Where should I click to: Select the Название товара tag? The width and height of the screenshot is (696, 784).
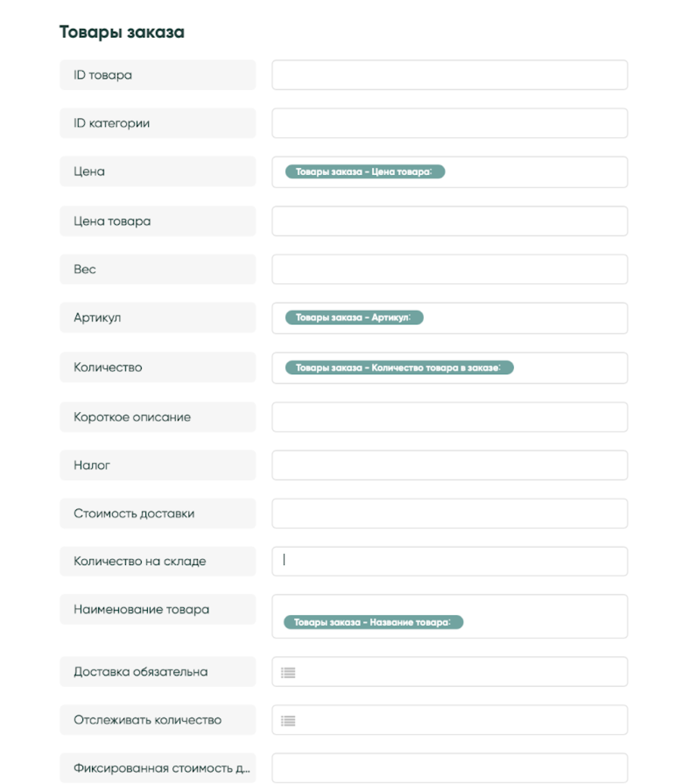pos(373,622)
